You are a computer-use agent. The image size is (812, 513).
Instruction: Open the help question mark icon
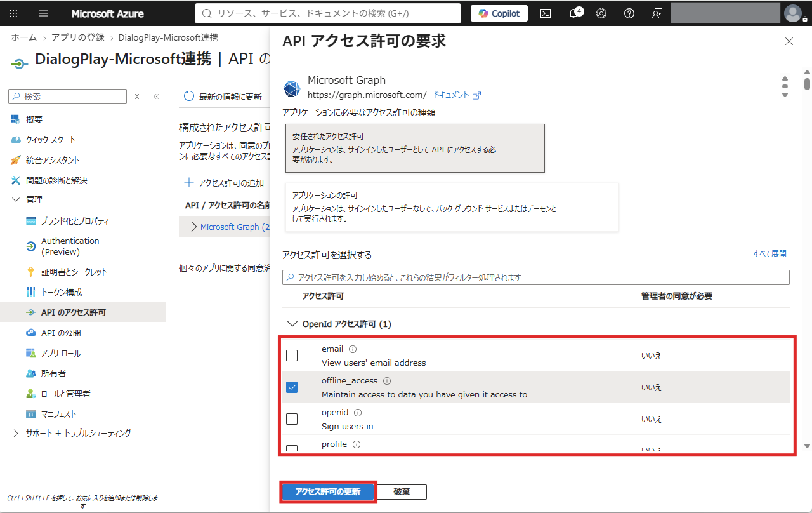[x=629, y=13]
